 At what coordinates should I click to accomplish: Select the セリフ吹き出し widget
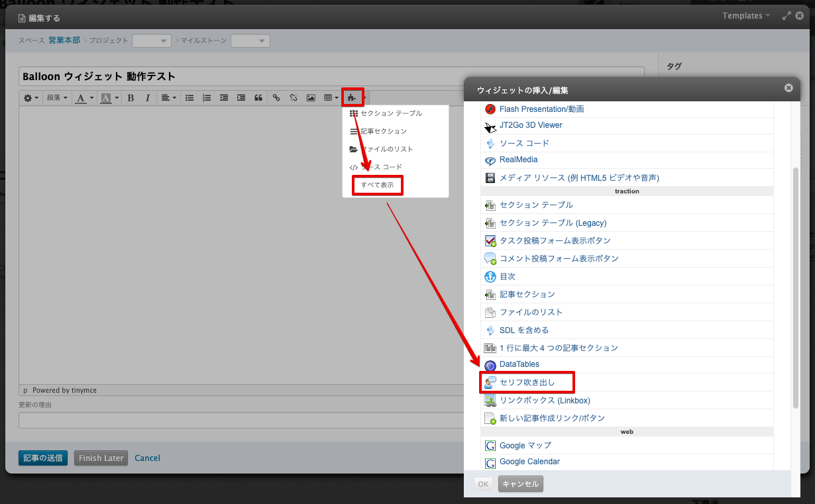527,383
